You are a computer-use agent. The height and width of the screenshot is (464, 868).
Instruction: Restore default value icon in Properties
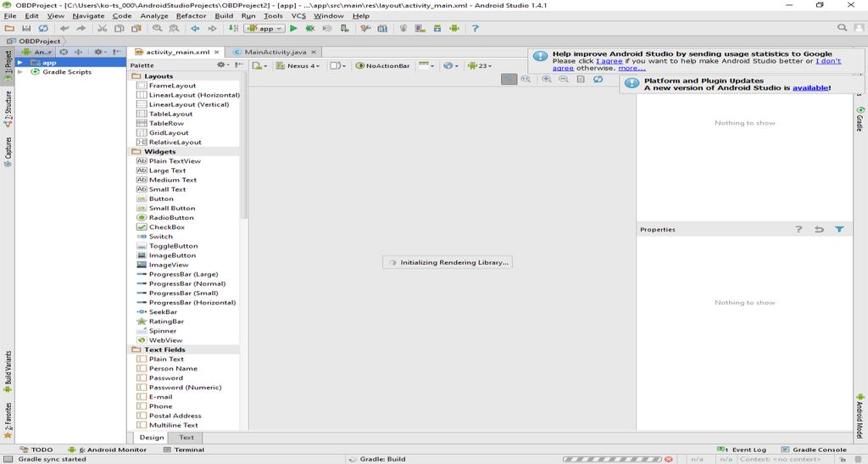point(819,229)
